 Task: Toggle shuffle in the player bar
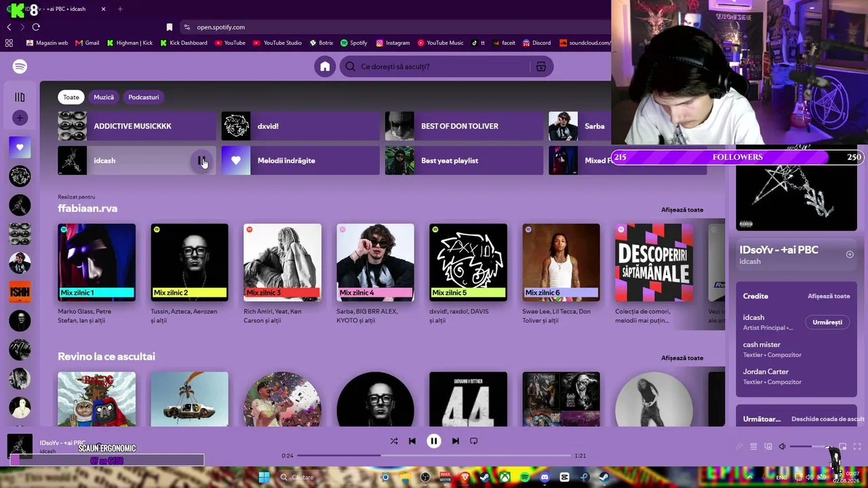pos(394,441)
